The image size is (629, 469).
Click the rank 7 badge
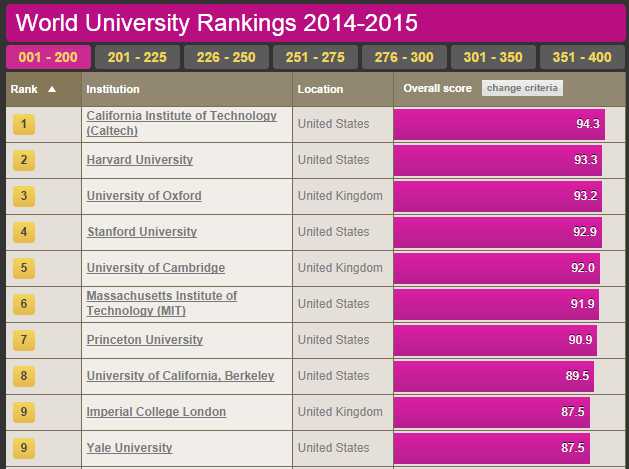point(24,340)
